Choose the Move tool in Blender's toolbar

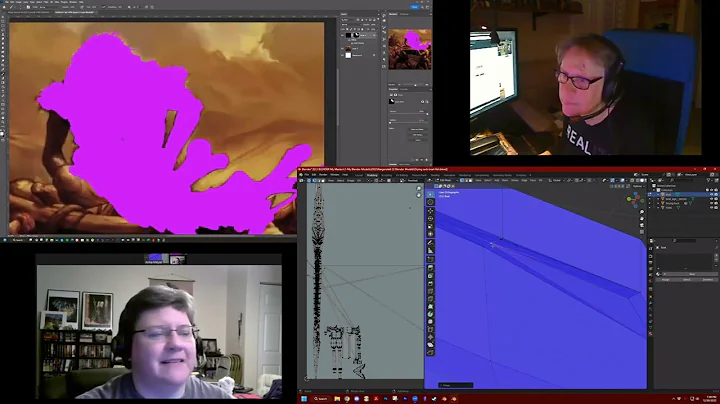430,211
